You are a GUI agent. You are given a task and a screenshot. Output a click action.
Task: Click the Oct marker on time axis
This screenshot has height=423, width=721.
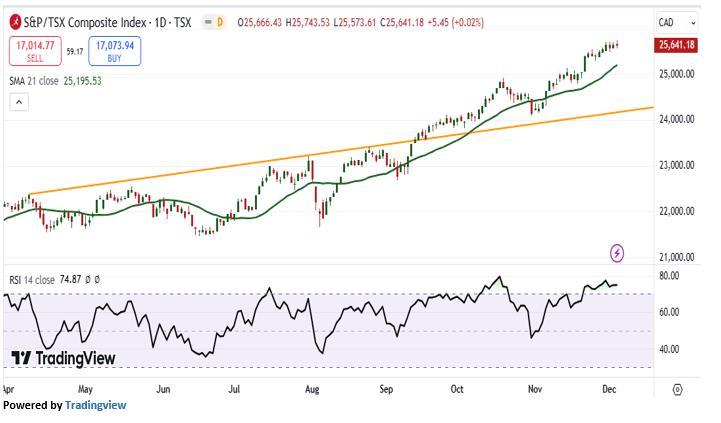tap(458, 389)
